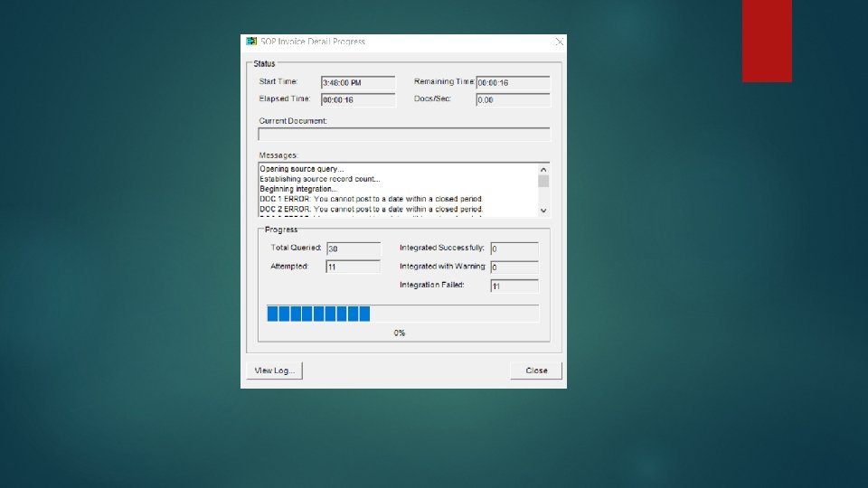Click the Total Queried field
The height and width of the screenshot is (488, 868).
354,249
